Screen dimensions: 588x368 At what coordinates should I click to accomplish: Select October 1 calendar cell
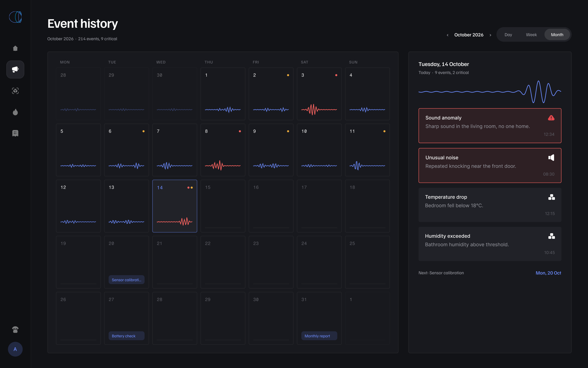pyautogui.click(x=223, y=94)
